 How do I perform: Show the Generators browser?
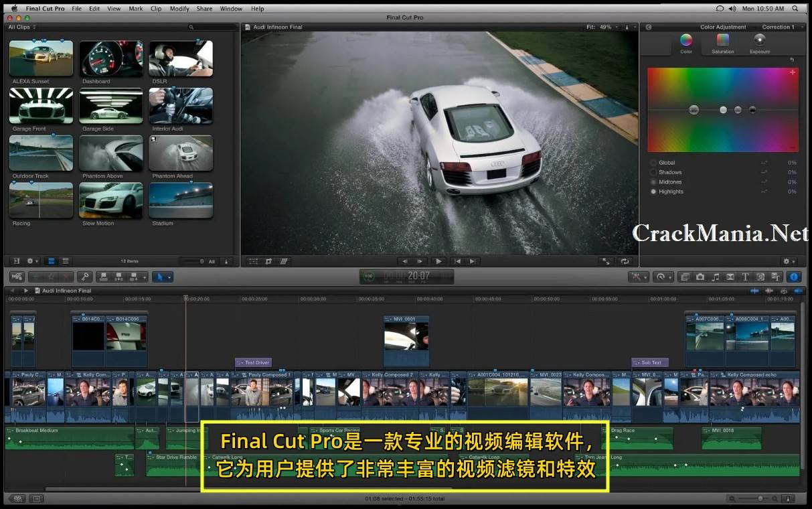click(760, 277)
